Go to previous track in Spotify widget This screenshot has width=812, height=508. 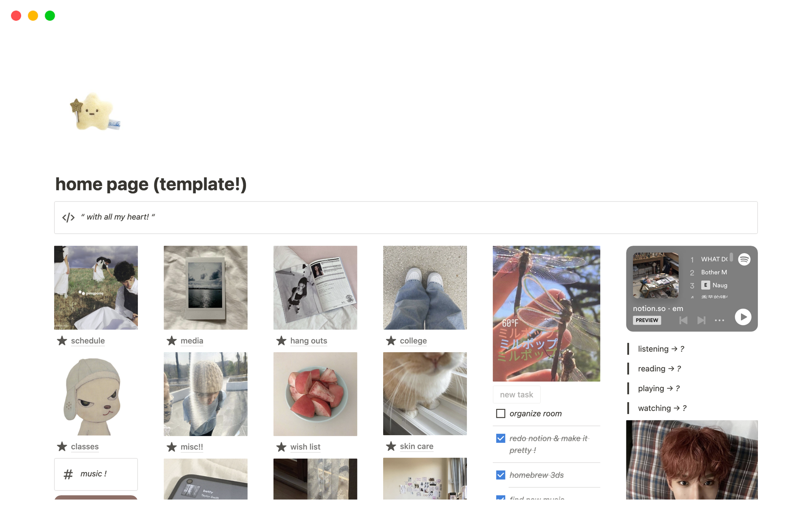coord(683,320)
